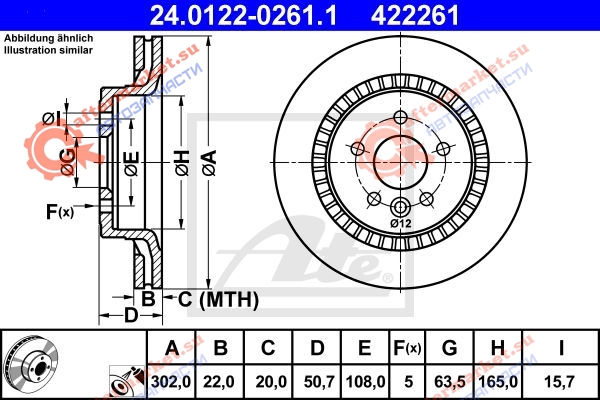Click the value 15,7 under I

pos(559,382)
